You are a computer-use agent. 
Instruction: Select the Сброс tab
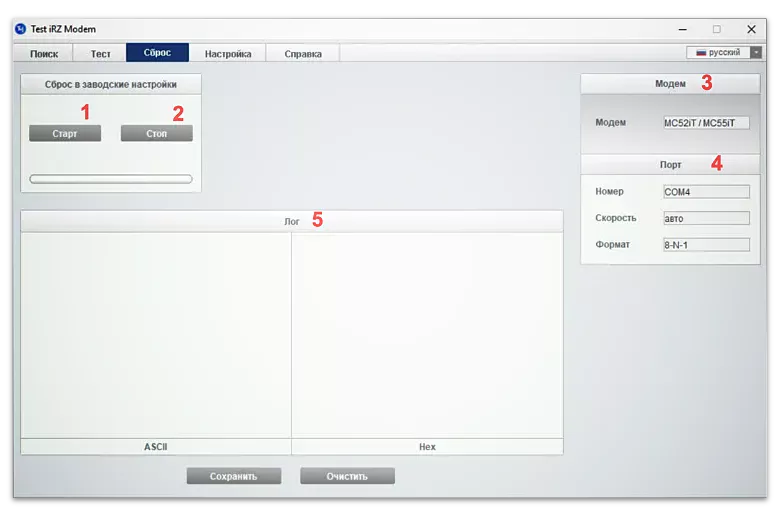pyautogui.click(x=157, y=53)
